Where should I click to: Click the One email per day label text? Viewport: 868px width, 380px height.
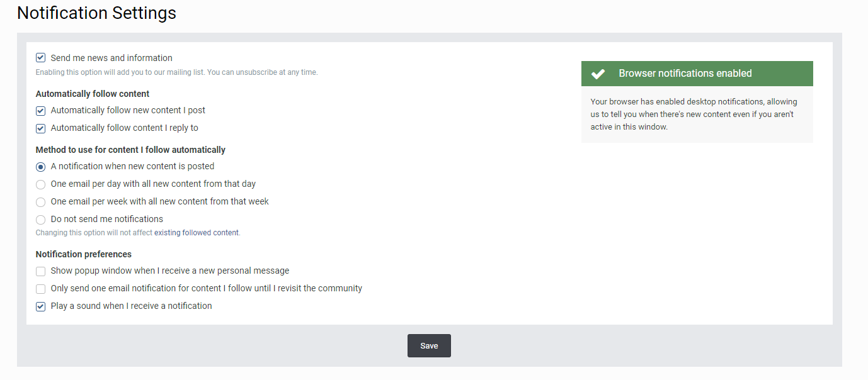click(153, 184)
